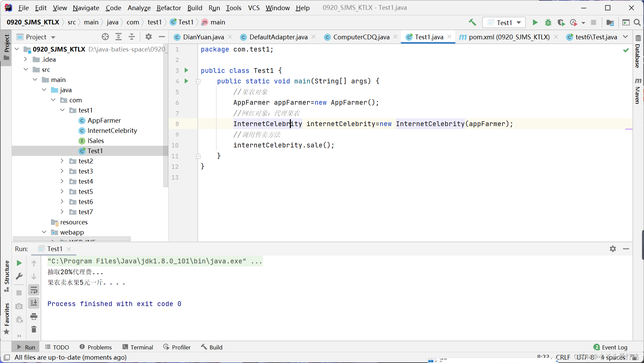Image resolution: width=644 pixels, height=363 pixels.
Task: Expand the .idea folder
Action: pyautogui.click(x=26, y=59)
